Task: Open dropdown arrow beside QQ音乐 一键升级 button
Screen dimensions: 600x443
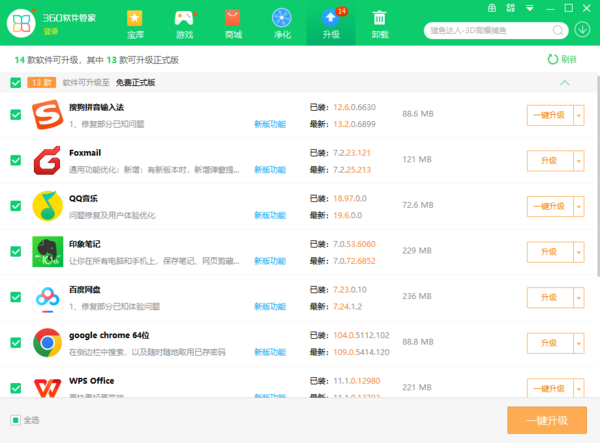Action: click(578, 206)
